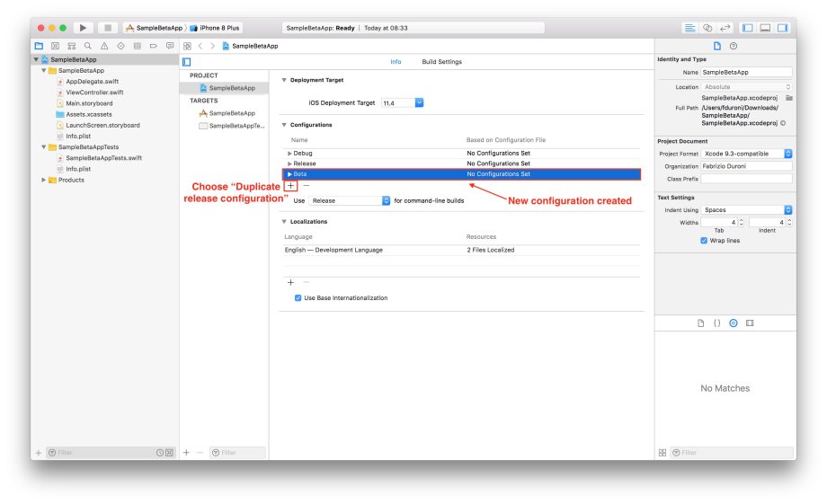Viewport: 827px width, 504px height.
Task: Add a target with plus button
Action: (186, 452)
